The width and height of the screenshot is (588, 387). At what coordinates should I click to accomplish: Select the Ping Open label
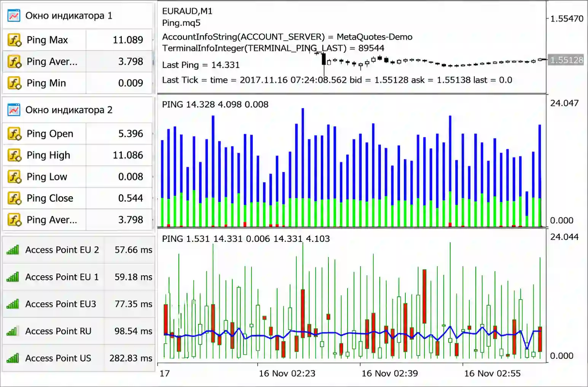point(50,134)
